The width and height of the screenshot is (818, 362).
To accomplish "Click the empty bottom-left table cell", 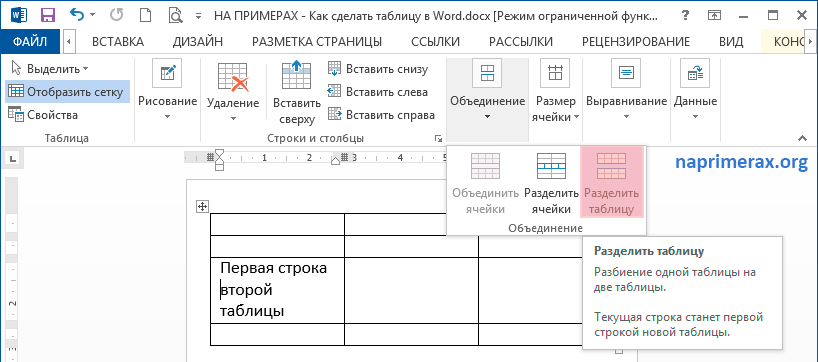I will pos(278,334).
